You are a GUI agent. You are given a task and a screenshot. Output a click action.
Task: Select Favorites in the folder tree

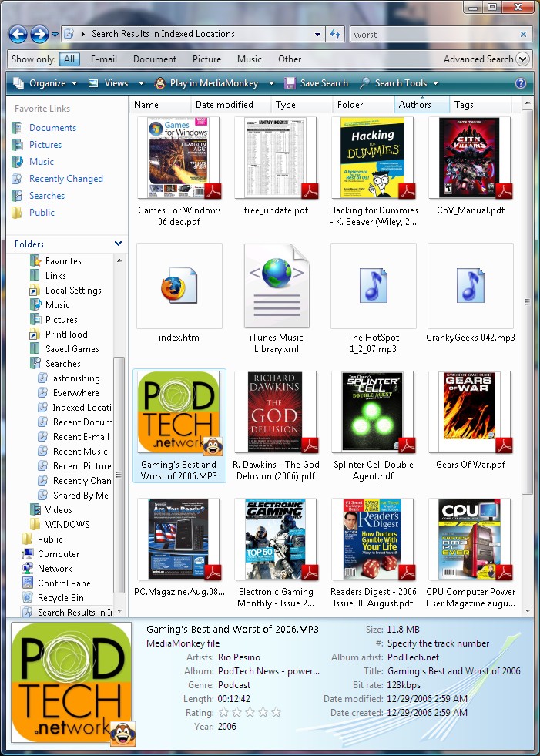(x=63, y=260)
